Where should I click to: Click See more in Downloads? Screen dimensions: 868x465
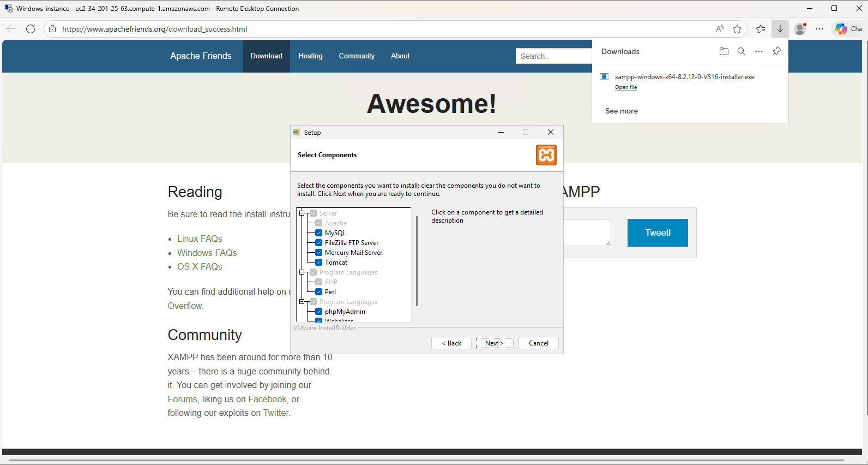(622, 111)
